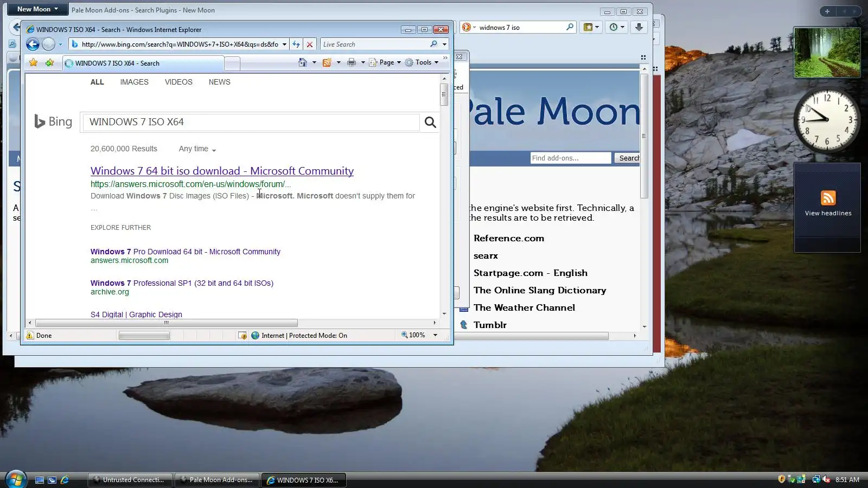Open a new blank IE tab
868x488 pixels.
click(x=232, y=64)
